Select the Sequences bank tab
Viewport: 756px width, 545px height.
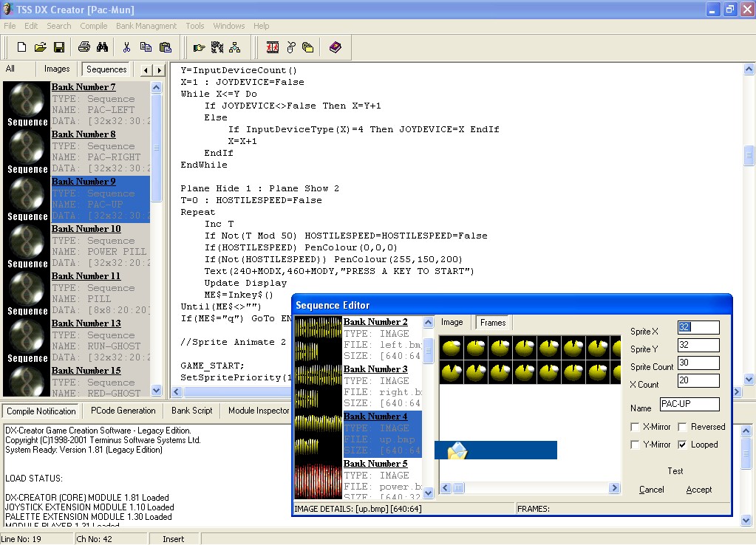pyautogui.click(x=106, y=69)
